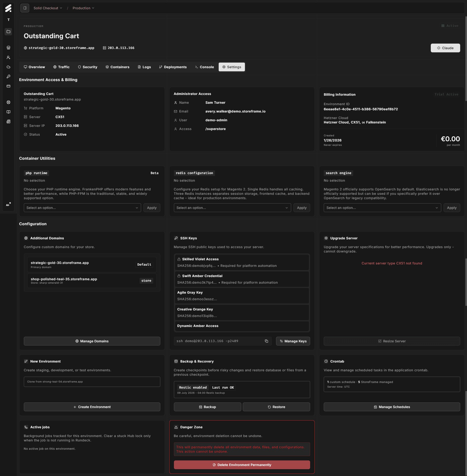
Task: Switch to the Traffic tab
Action: point(61,67)
